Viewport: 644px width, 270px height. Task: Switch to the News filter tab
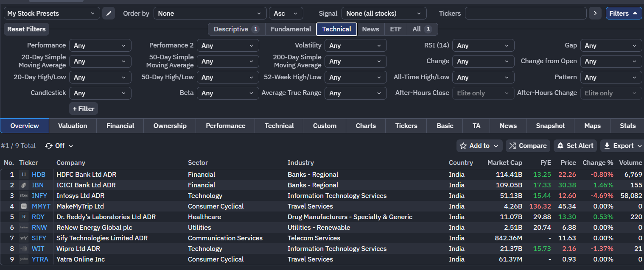click(x=370, y=29)
